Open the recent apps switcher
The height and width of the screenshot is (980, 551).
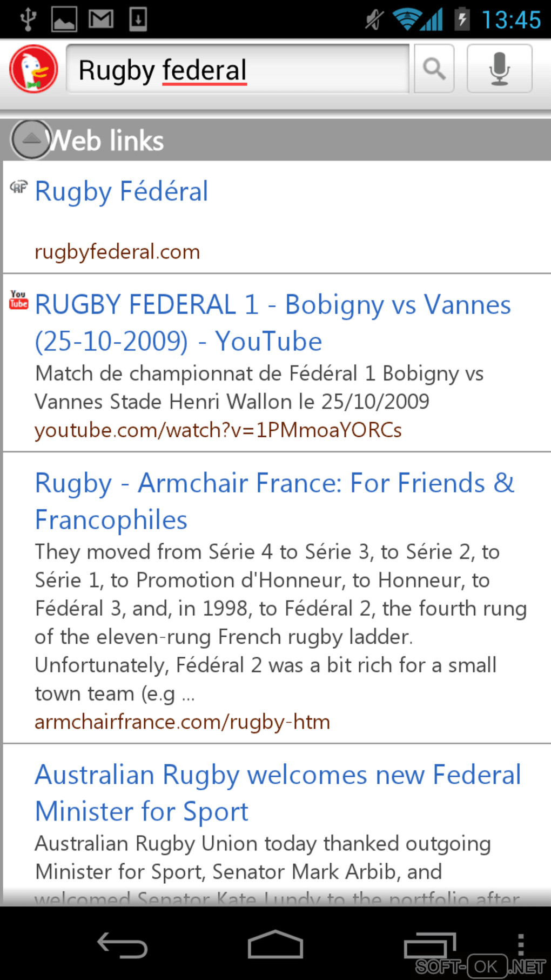click(430, 946)
